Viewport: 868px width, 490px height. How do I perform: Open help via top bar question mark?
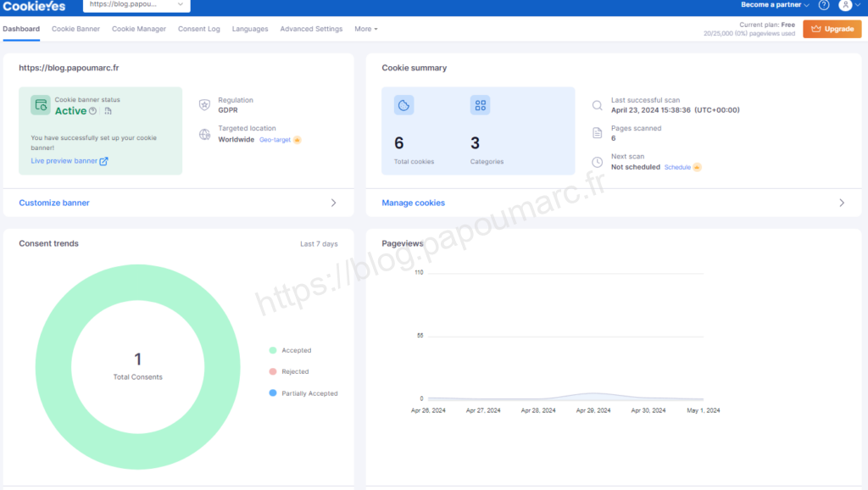[823, 5]
